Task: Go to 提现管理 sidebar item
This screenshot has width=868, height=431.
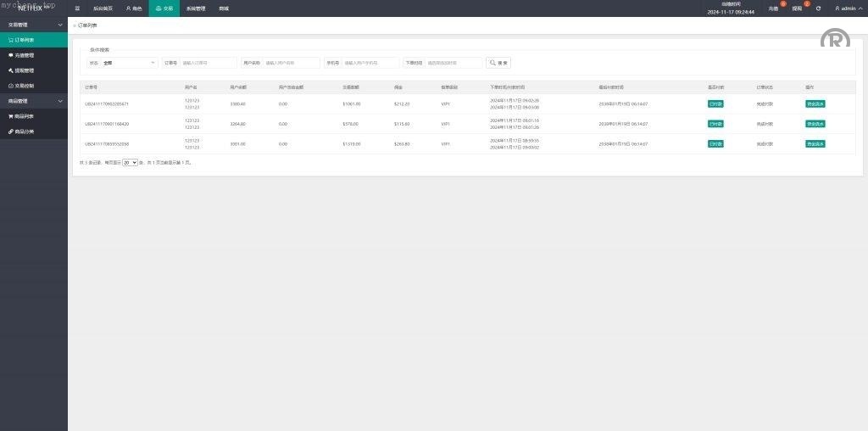Action: pos(24,70)
